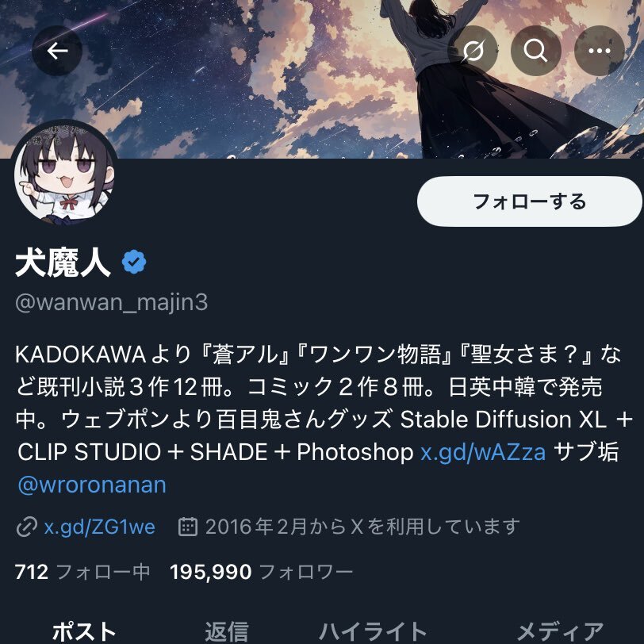Tap the フォローする follow button
Viewport: 644px width, 644px height.
tap(530, 201)
